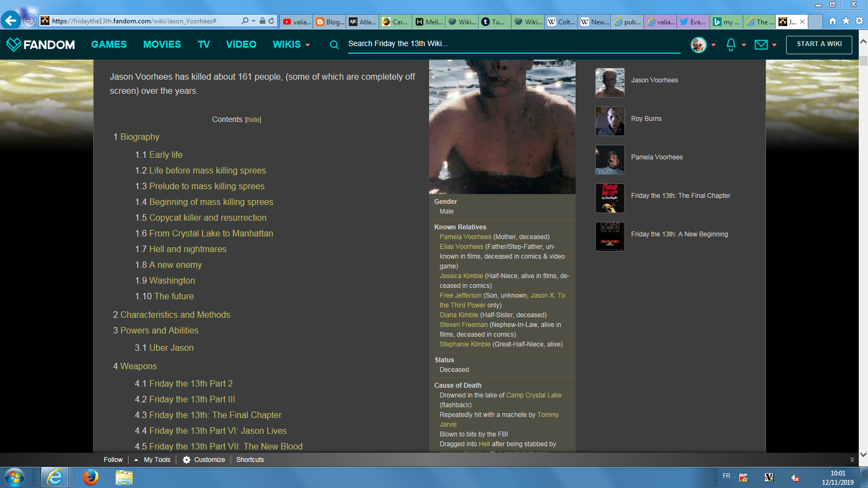
Task: Click the page scrollbar down arrow
Action: 863,454
